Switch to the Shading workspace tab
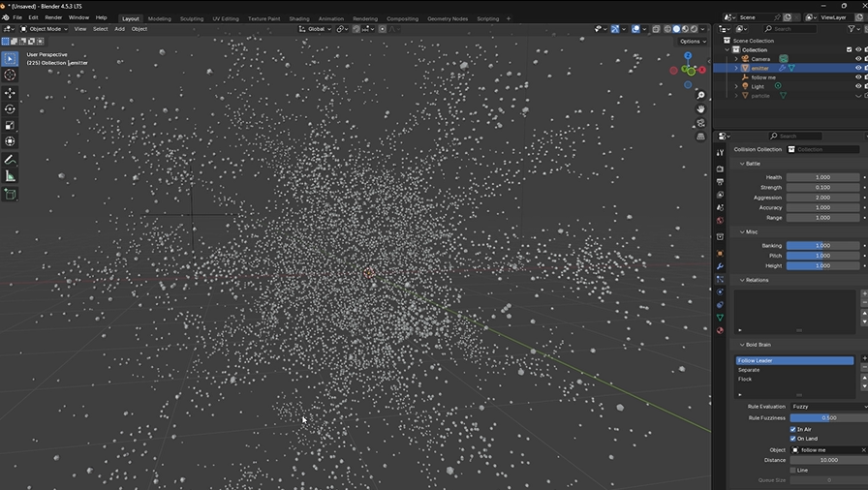This screenshot has height=490, width=868. point(299,18)
